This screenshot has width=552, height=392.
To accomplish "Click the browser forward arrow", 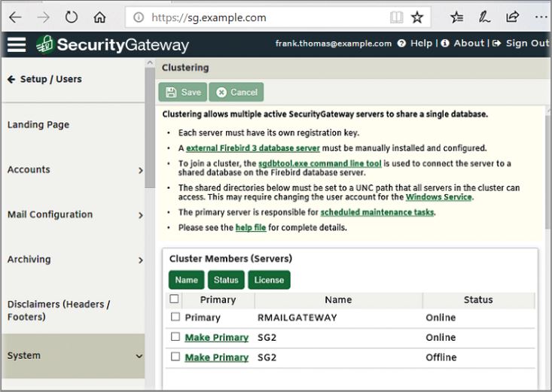I will coord(43,17).
